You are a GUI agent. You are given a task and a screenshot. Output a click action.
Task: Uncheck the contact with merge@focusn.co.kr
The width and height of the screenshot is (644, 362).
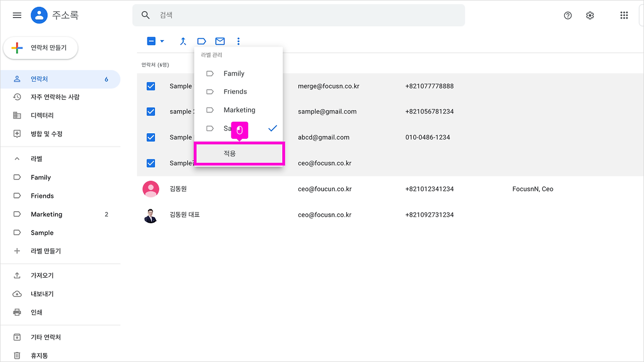[x=151, y=86]
